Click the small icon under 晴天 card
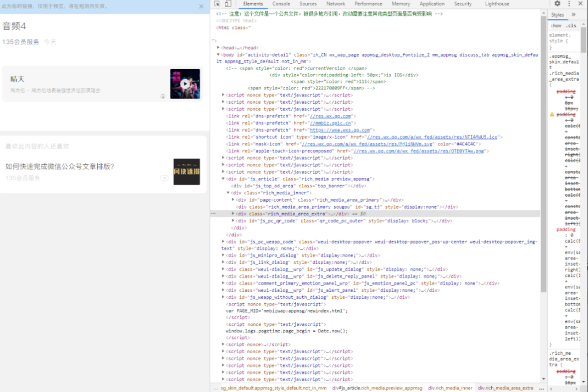This screenshot has width=588, height=392. pos(163,96)
